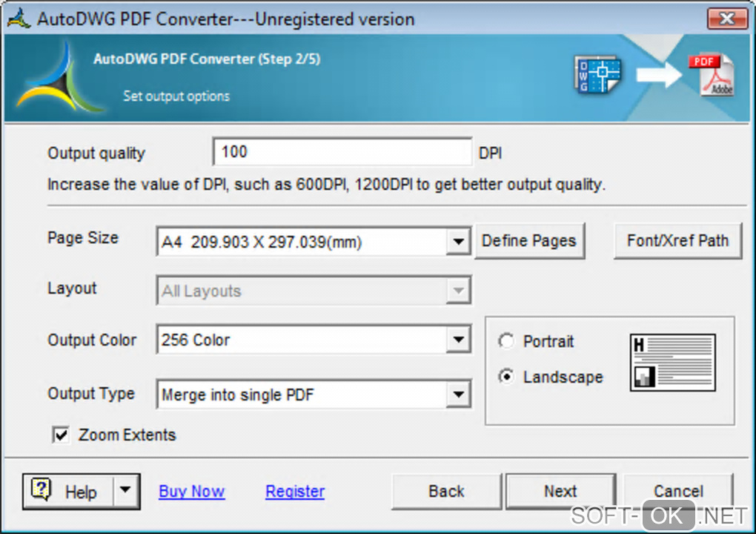Image resolution: width=756 pixels, height=534 pixels.
Task: Click the Output quality label
Action: [96, 154]
